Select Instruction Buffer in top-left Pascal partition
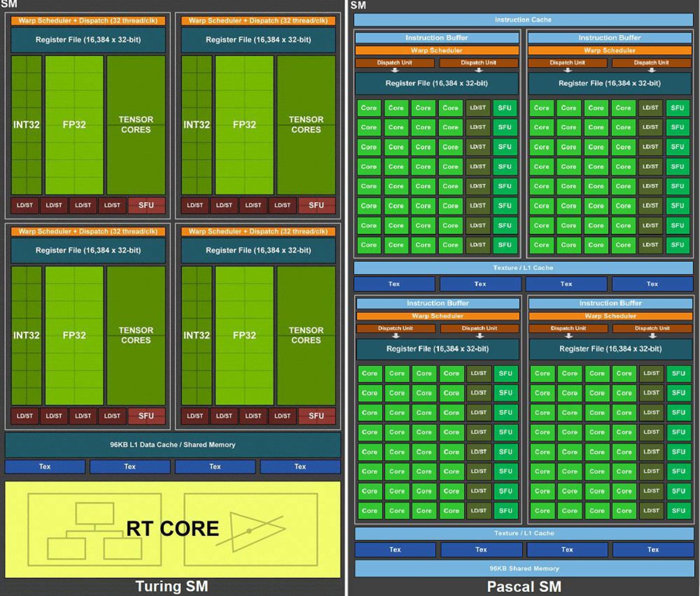700x596 pixels. click(x=437, y=38)
